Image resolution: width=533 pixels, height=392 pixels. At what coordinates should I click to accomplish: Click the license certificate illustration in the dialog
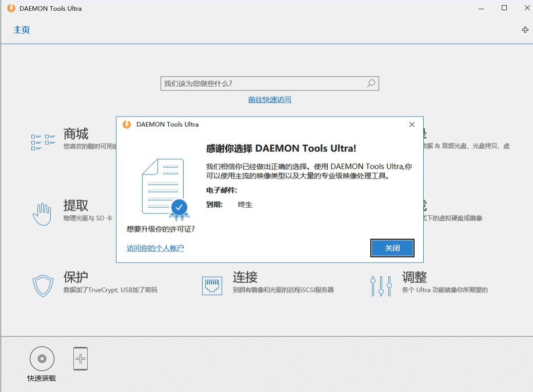(166, 189)
